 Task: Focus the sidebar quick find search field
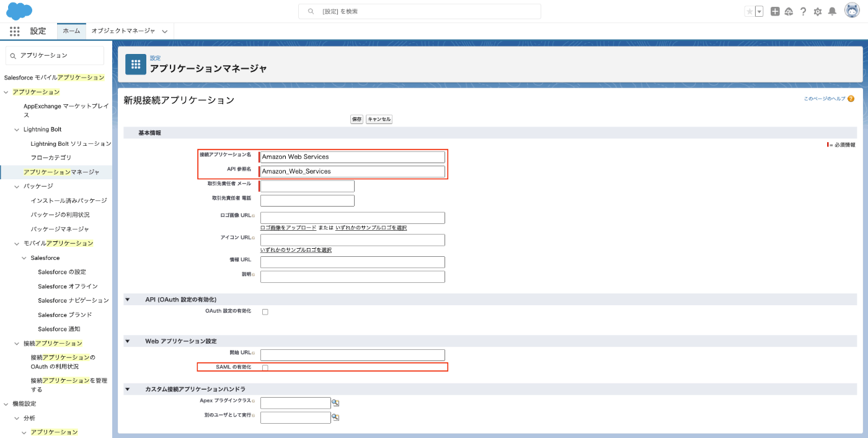[x=55, y=56]
